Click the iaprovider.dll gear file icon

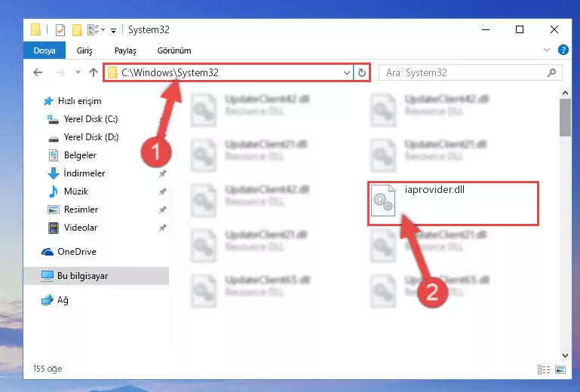pyautogui.click(x=383, y=201)
